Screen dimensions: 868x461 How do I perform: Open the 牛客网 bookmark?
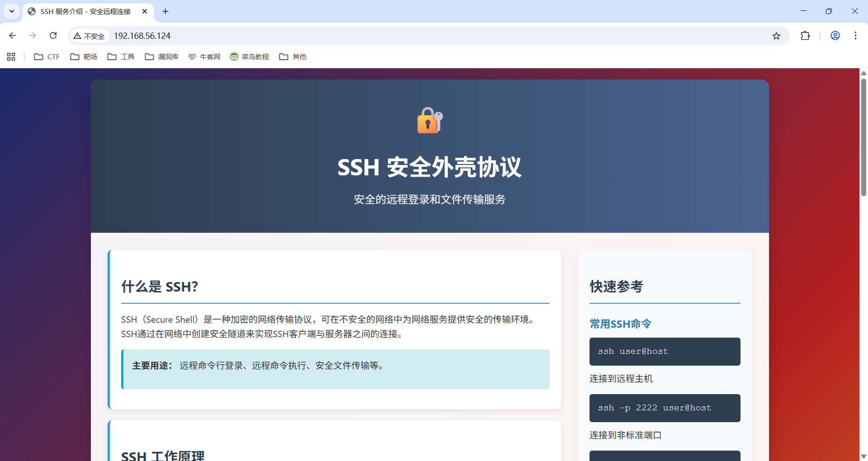tap(204, 56)
